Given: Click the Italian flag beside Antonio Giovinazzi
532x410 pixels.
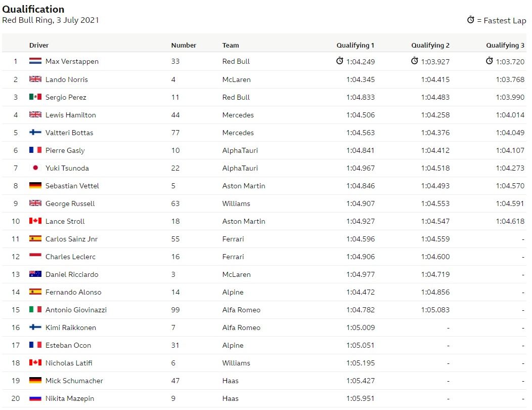Looking at the screenshot, I should pos(35,309).
